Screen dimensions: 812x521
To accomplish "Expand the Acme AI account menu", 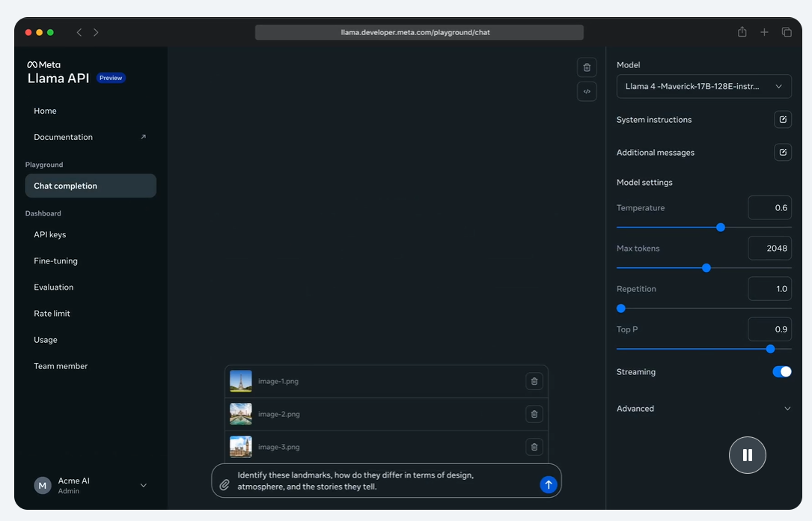I will 144,485.
